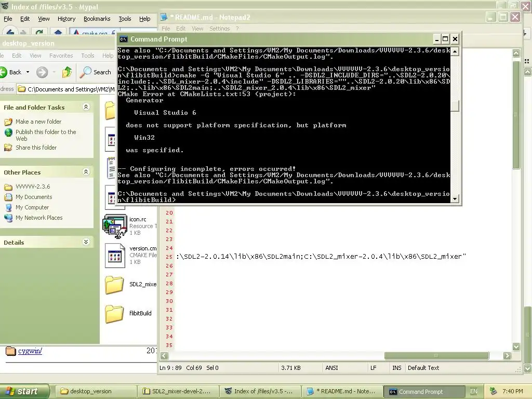
Task: Click Publish this folder to the Web
Action: pyautogui.click(x=46, y=135)
